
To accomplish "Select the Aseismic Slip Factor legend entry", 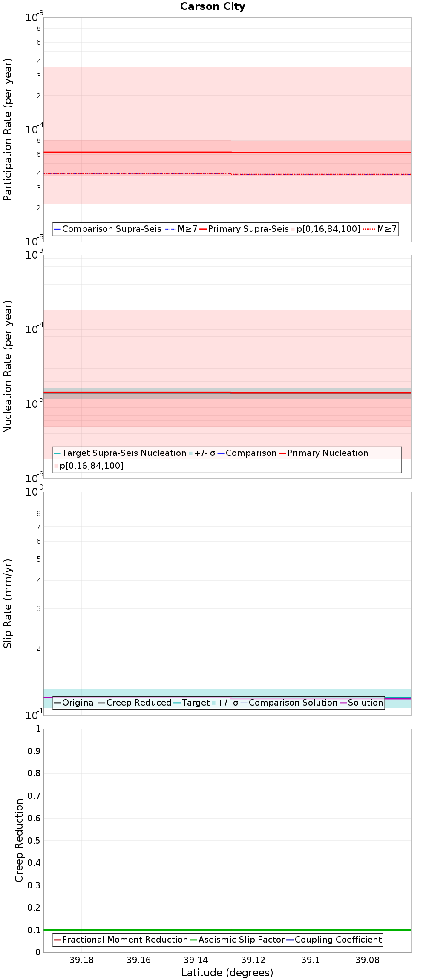I will [237, 940].
